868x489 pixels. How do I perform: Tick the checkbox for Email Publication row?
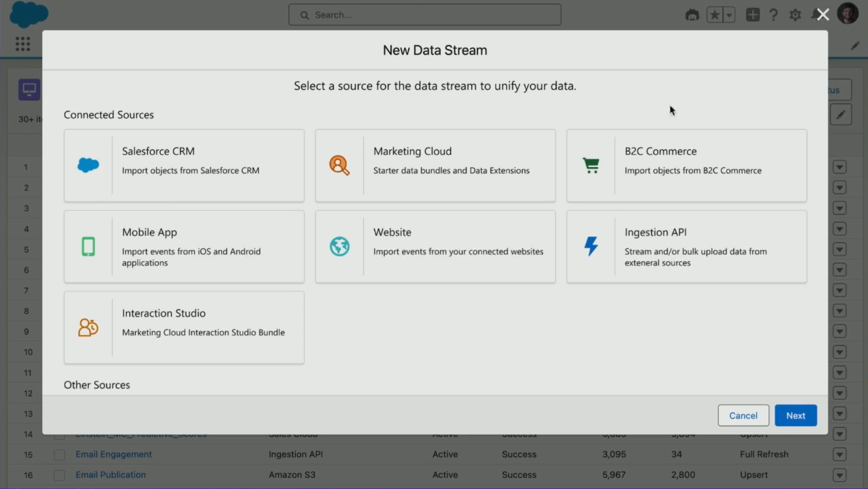coord(59,475)
